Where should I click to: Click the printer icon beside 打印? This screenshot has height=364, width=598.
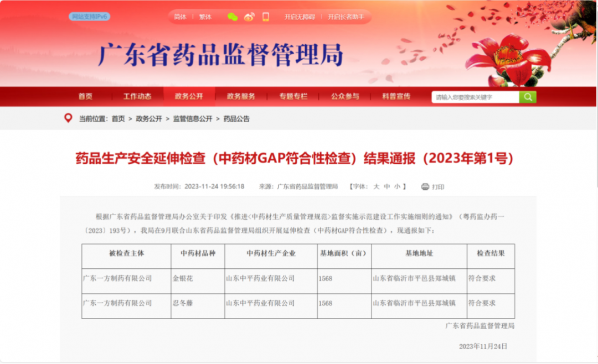tap(425, 187)
